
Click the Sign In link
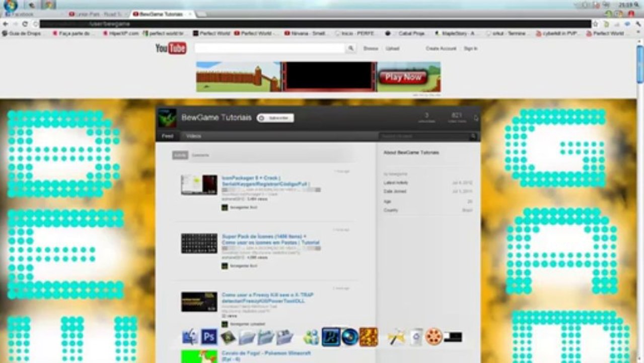[x=470, y=48]
